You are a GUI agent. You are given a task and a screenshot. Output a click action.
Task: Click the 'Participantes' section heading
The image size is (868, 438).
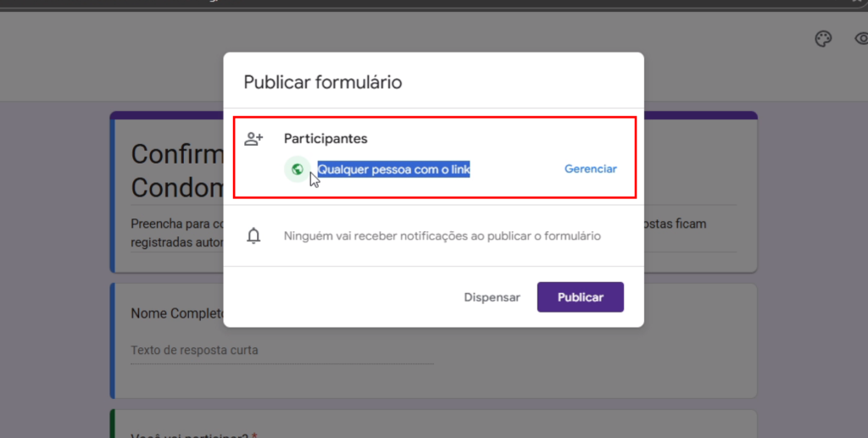click(x=325, y=139)
